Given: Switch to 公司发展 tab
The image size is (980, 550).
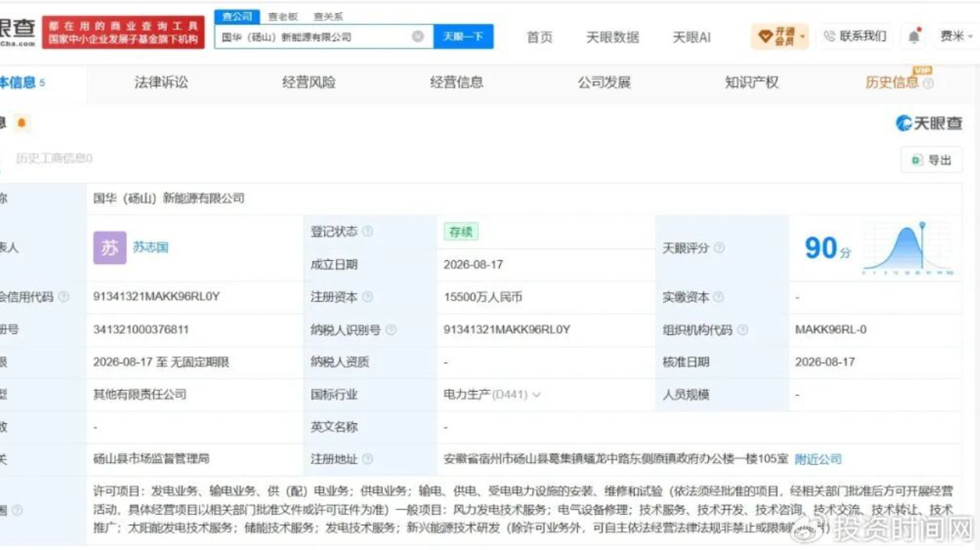Looking at the screenshot, I should coord(604,83).
